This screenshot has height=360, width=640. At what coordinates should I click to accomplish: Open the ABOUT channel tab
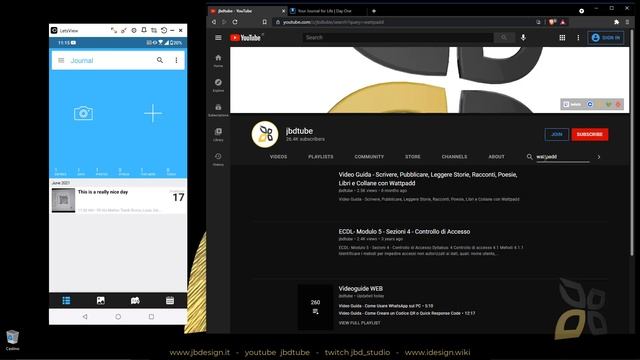click(496, 157)
